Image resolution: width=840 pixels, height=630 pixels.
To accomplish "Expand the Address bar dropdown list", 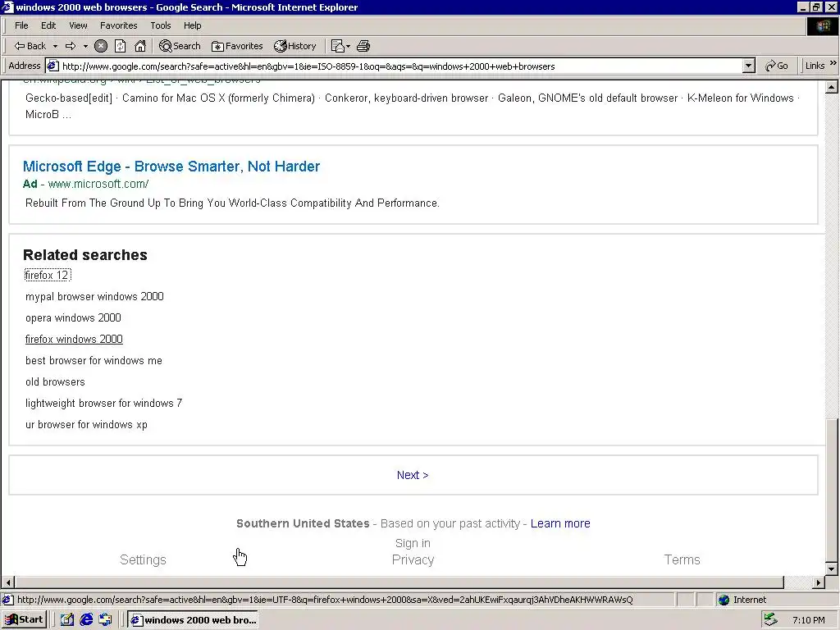I will 749,66.
